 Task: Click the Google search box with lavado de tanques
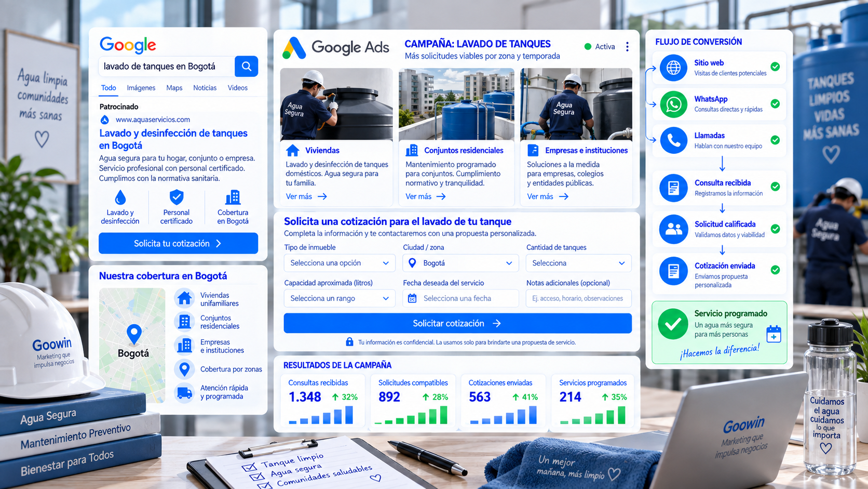166,67
